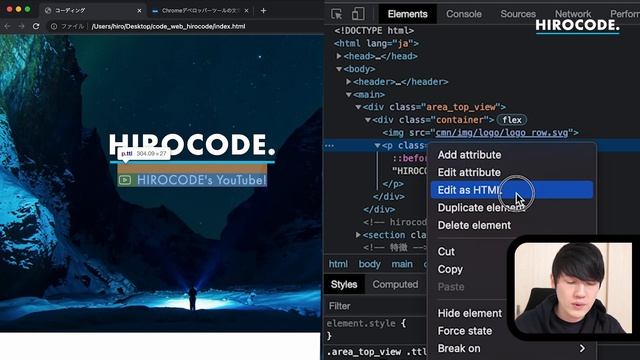640x360 pixels.
Task: Click the browser address bar URL
Action: (169, 26)
